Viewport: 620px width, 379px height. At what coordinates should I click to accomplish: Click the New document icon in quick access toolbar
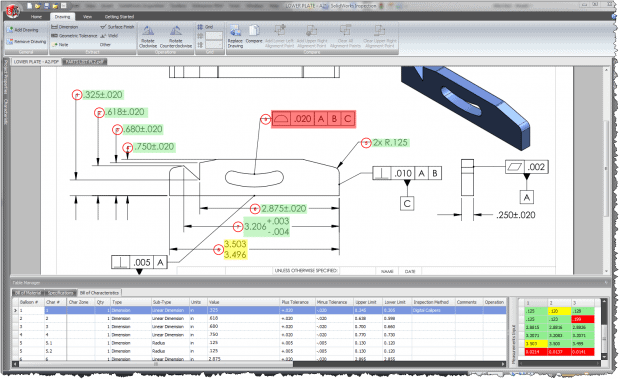(x=29, y=6)
